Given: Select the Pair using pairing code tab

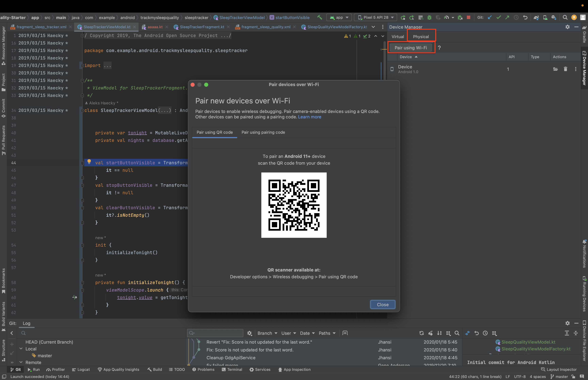Looking at the screenshot, I should click(263, 132).
